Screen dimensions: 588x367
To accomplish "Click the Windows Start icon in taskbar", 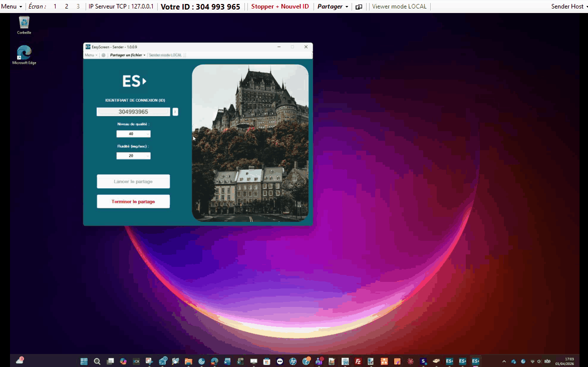I will click(84, 361).
